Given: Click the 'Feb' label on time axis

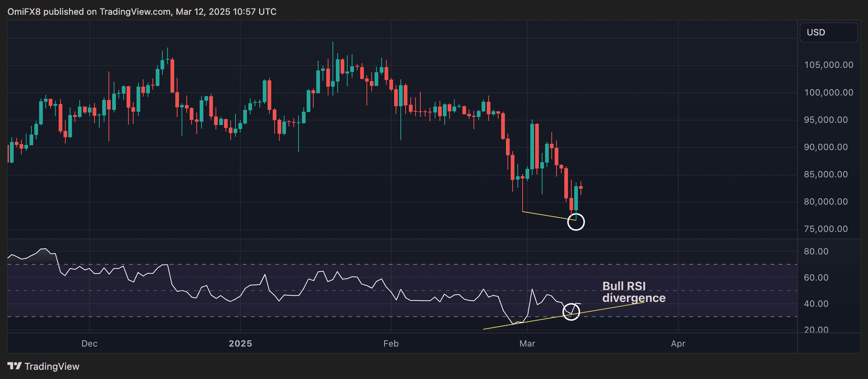Looking at the screenshot, I should (391, 344).
